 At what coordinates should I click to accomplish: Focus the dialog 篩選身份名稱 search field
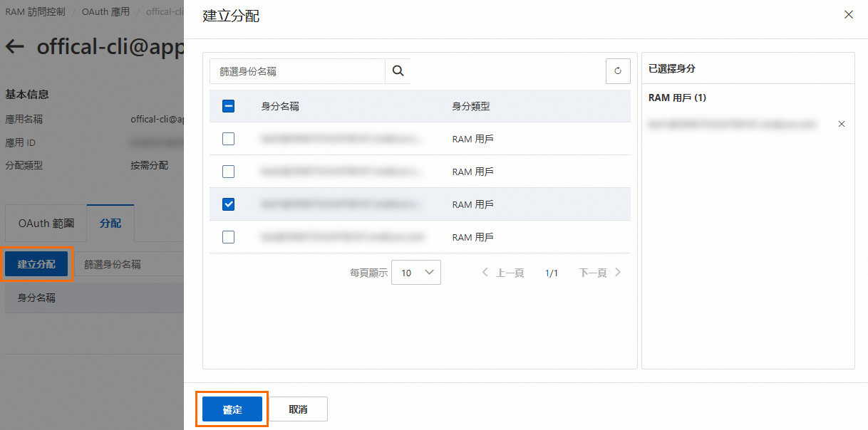pyautogui.click(x=297, y=71)
